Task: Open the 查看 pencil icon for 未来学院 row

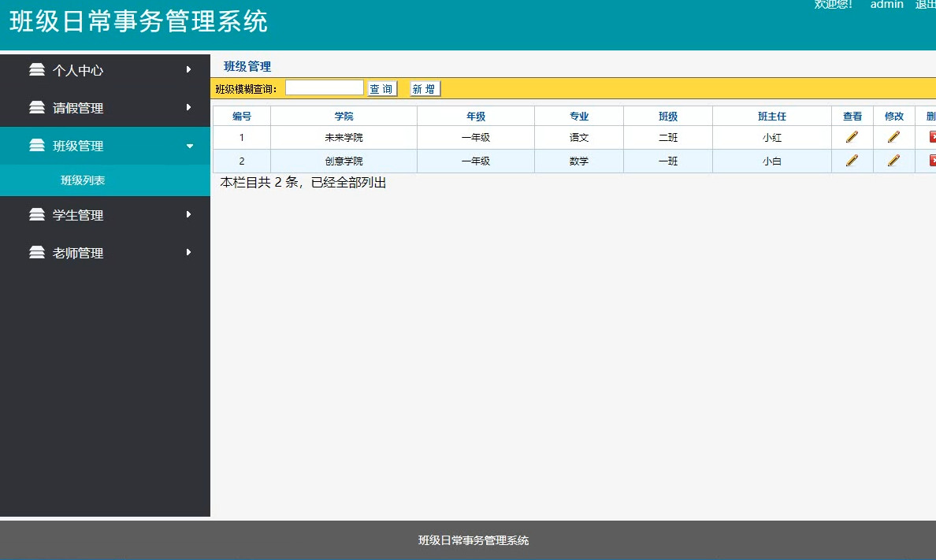Action: point(852,137)
